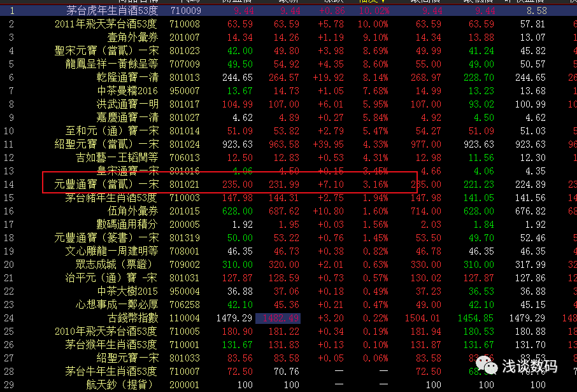Screen dimensions: 577x392
Task: Open the 伍角外彙券 row name
Action: click(x=132, y=211)
